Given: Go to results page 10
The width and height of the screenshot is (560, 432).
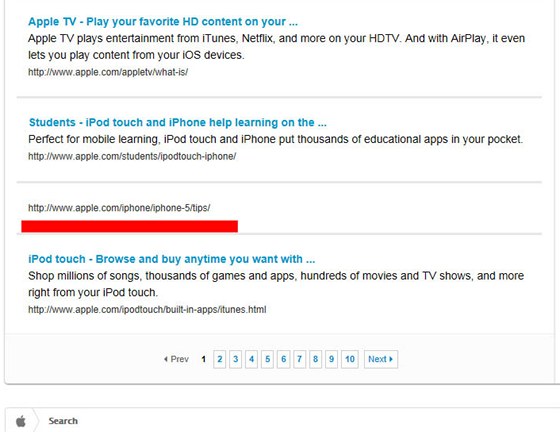Looking at the screenshot, I should click(x=350, y=359).
